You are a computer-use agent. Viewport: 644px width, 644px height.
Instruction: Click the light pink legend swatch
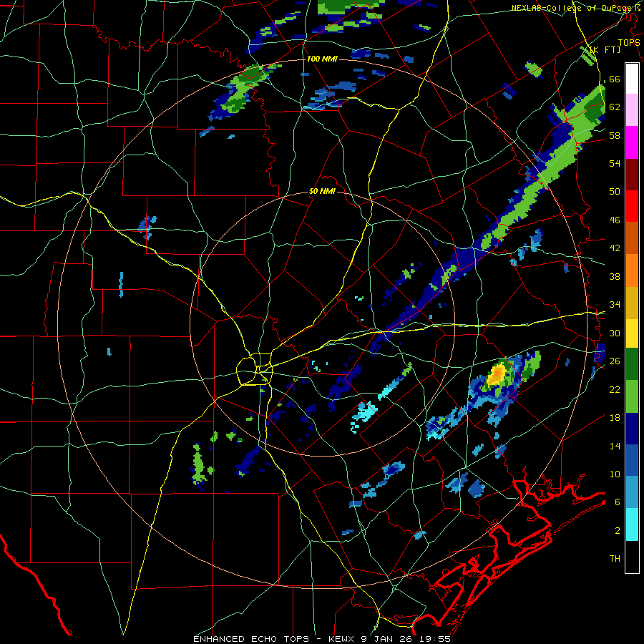[632, 109]
